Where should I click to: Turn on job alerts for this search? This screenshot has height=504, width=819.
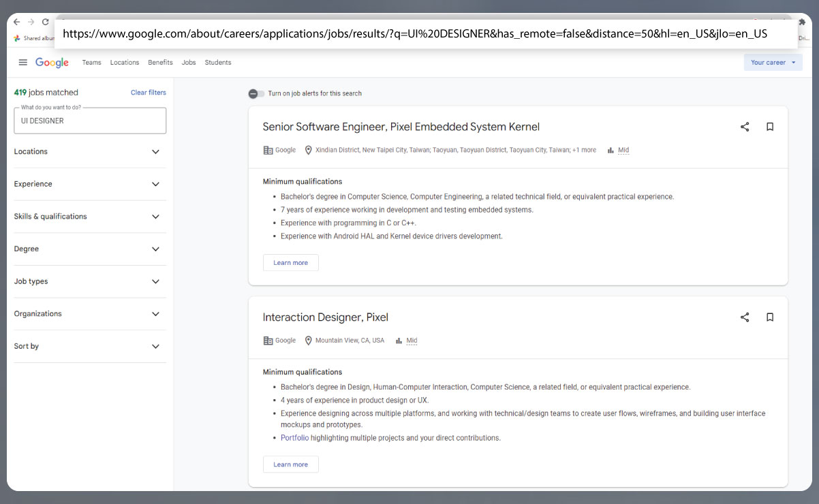click(x=256, y=93)
